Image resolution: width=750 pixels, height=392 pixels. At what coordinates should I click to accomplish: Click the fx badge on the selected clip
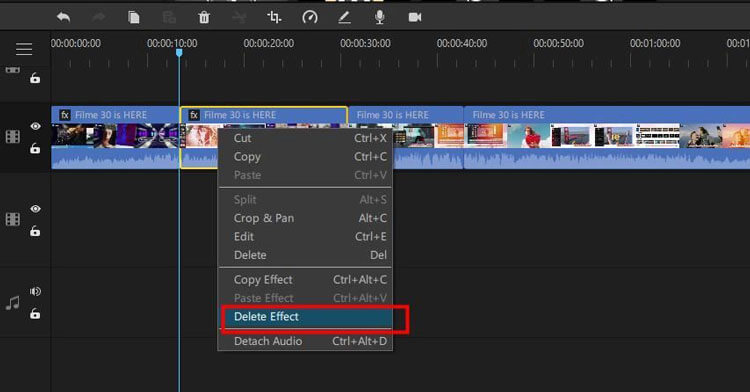pyautogui.click(x=194, y=115)
